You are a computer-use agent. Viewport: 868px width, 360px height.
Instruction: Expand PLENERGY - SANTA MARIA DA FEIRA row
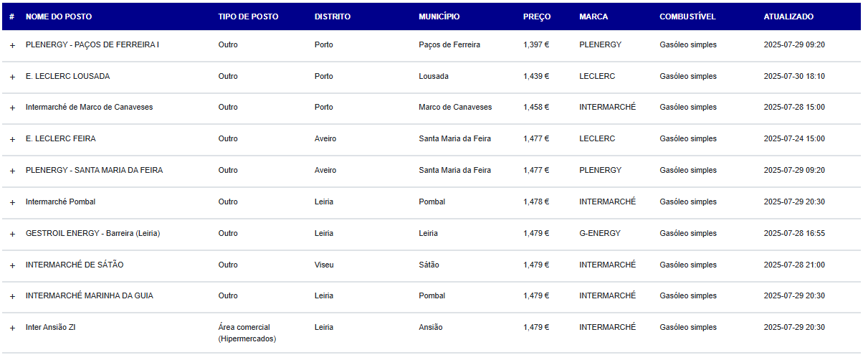tap(12, 171)
